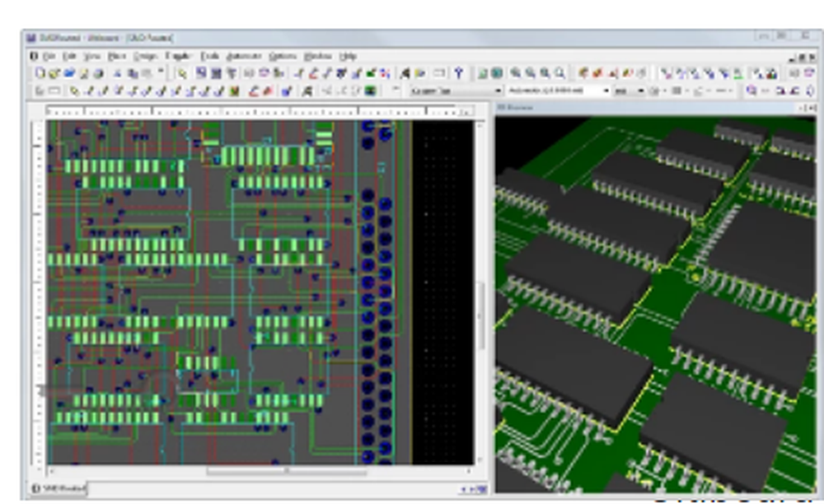Click the yellow-green chip icon in second toolbar
Viewport: 824px width, 504px height.
pos(234,91)
